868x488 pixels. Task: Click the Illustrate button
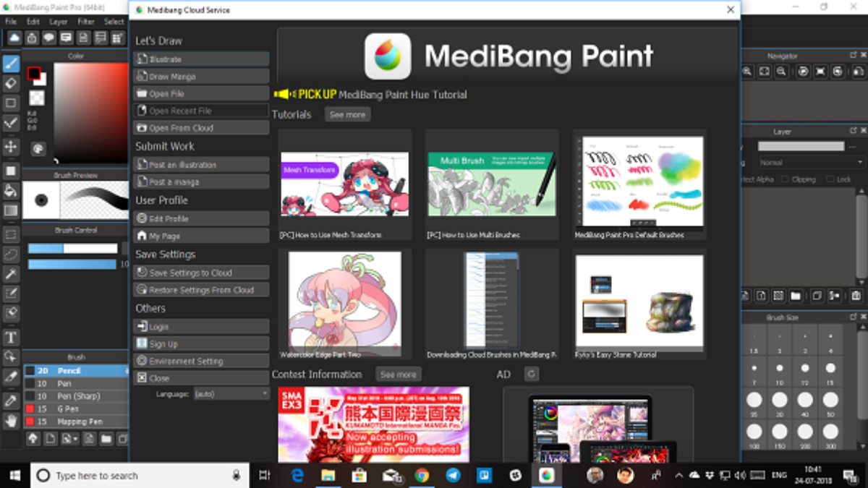[201, 59]
